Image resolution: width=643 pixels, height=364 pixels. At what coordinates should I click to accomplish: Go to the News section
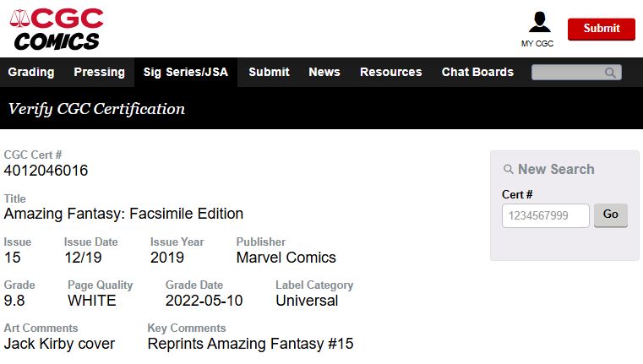click(x=324, y=73)
